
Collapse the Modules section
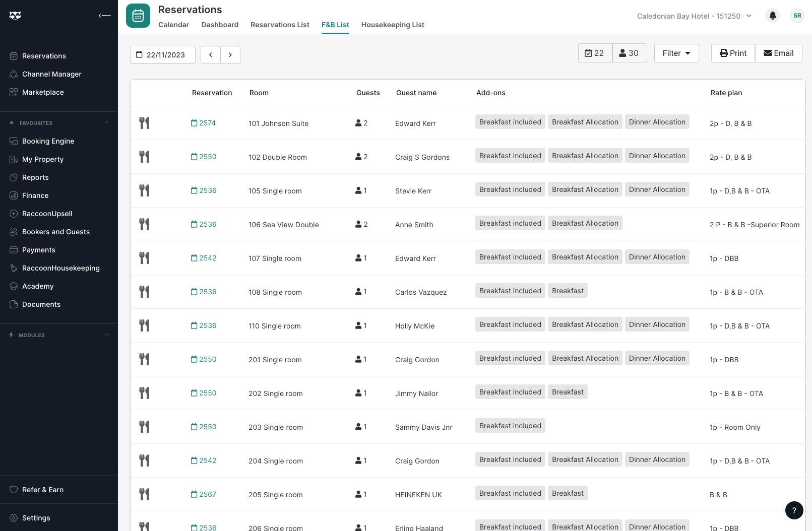click(x=106, y=335)
